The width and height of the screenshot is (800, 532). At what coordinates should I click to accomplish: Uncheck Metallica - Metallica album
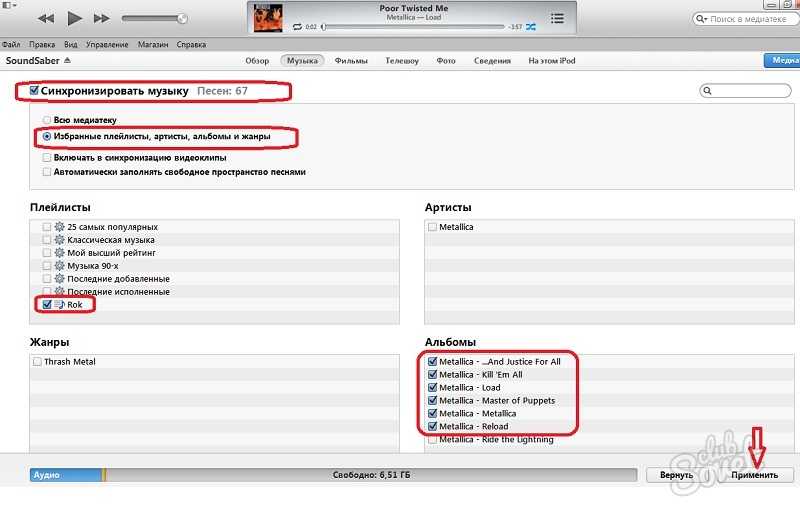point(433,413)
